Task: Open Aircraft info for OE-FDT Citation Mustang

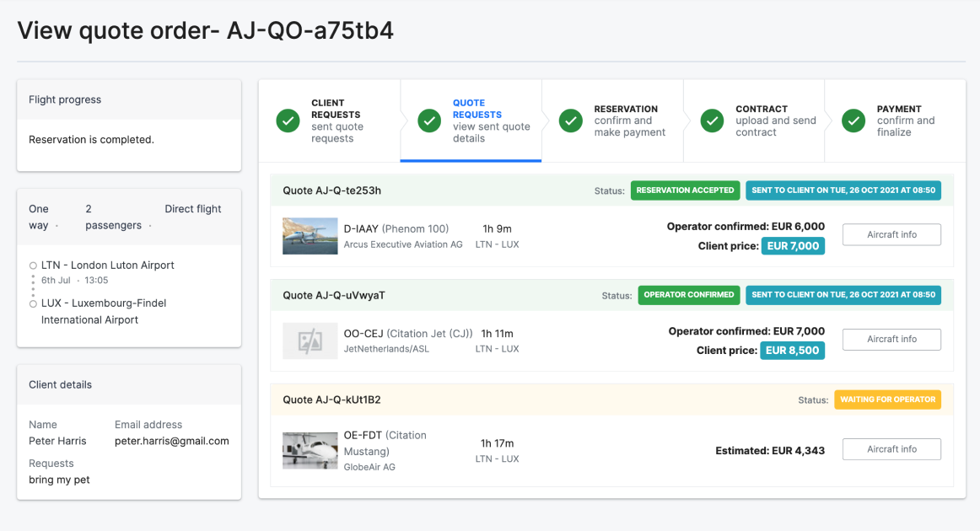Action: tap(891, 449)
